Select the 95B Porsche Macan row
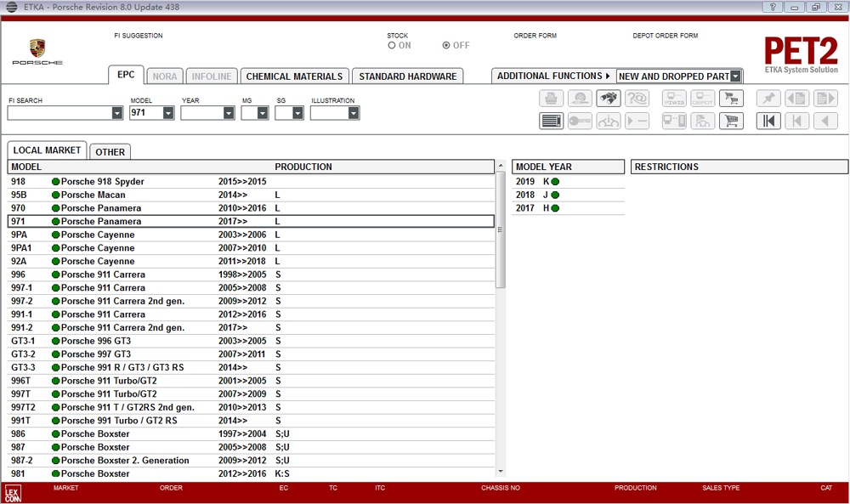Screen dimensions: 850x504 pyautogui.click(x=251, y=195)
